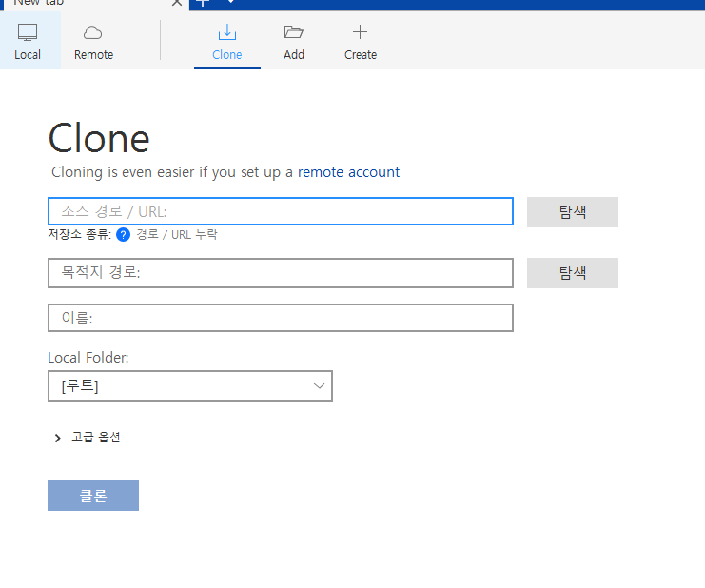The height and width of the screenshot is (588, 705).
Task: Select the Clone tab
Action: [x=227, y=42]
